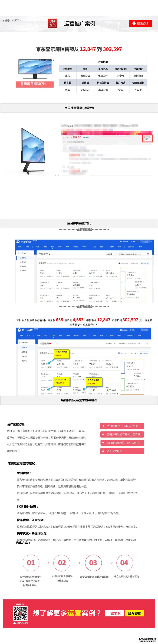Screen dimensions: 158x644
Task: Click the heart icon beside upper 交易概况 title
Action: [x=50, y=254]
